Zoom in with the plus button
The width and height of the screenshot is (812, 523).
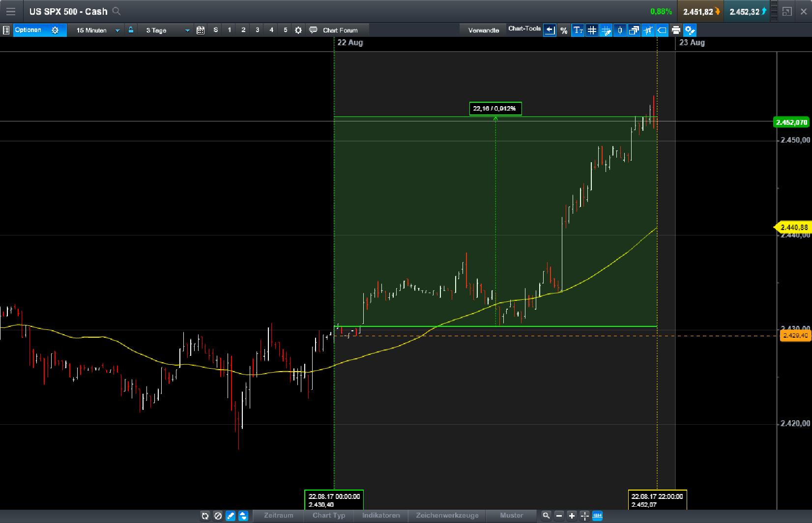tap(572, 516)
